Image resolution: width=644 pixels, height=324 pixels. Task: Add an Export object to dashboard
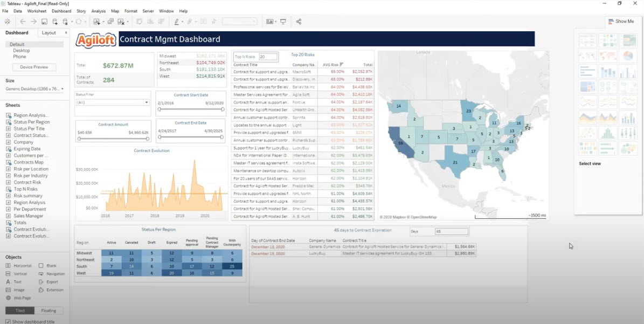point(49,282)
